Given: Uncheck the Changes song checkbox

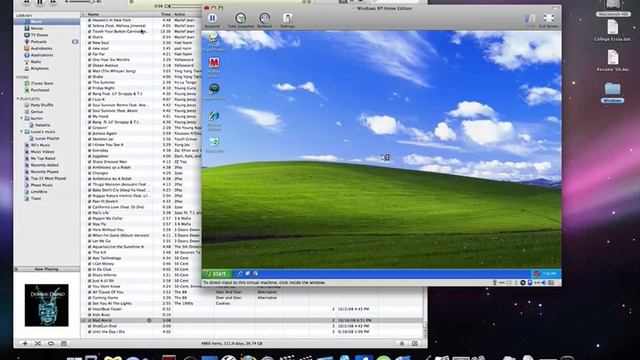Looking at the screenshot, I should pyautogui.click(x=89, y=173).
